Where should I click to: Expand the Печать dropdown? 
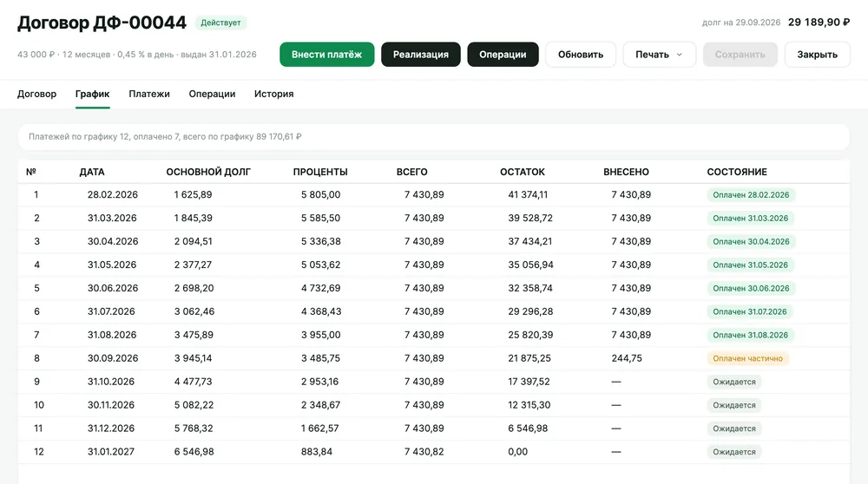[x=660, y=54]
